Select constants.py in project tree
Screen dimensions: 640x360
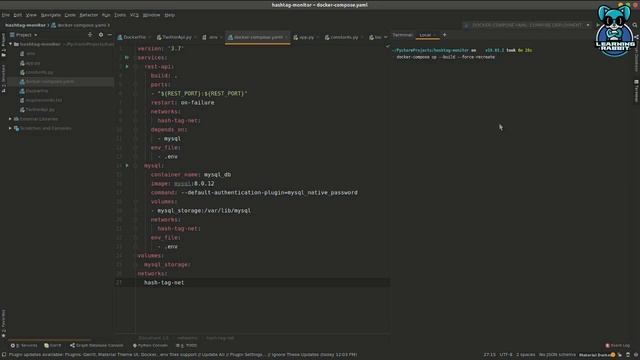click(x=39, y=72)
